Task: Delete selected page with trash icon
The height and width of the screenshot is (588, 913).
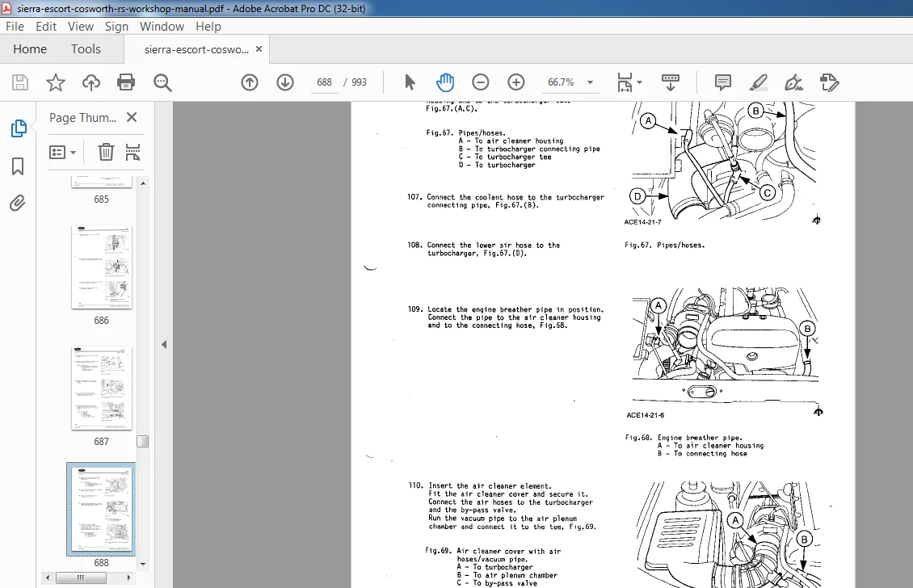Action: click(105, 152)
